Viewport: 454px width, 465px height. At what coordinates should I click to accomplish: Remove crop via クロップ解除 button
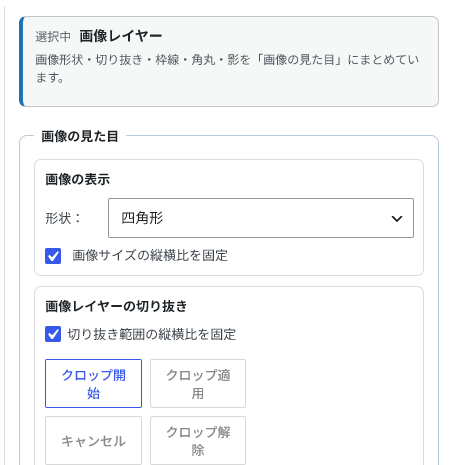(x=198, y=440)
